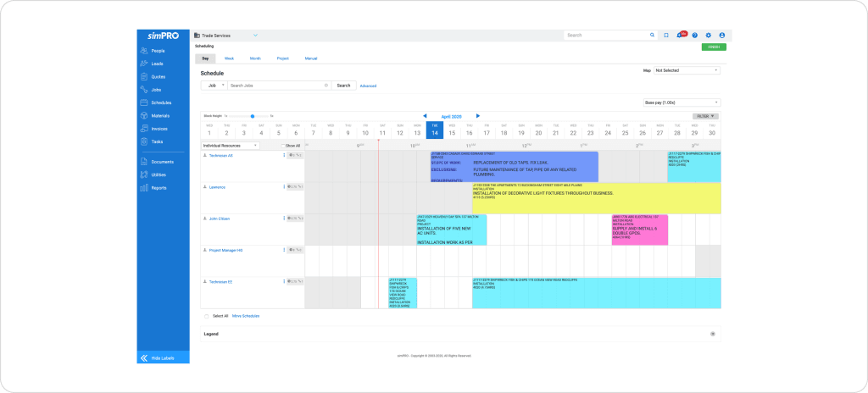
Task: Click the simPRO logo
Action: coord(163,36)
